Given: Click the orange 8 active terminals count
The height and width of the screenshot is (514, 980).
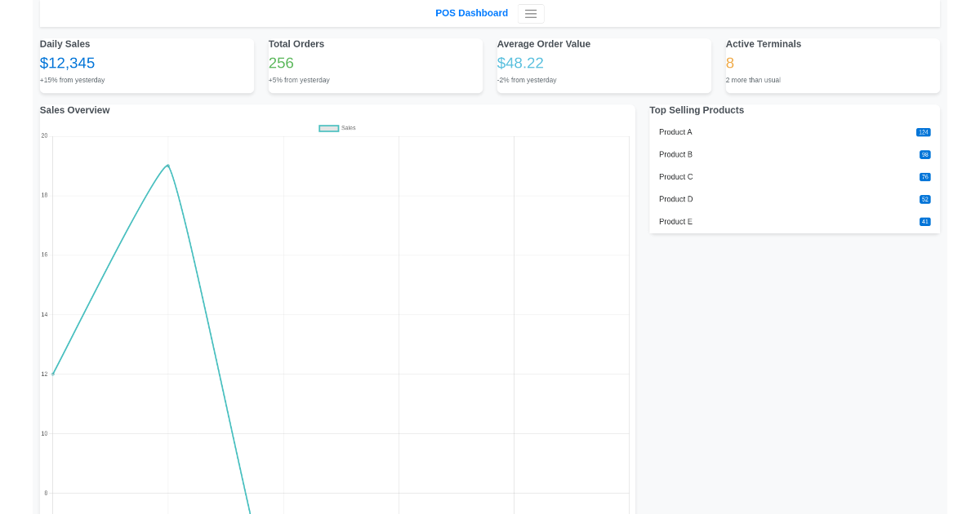Looking at the screenshot, I should pyautogui.click(x=729, y=63).
